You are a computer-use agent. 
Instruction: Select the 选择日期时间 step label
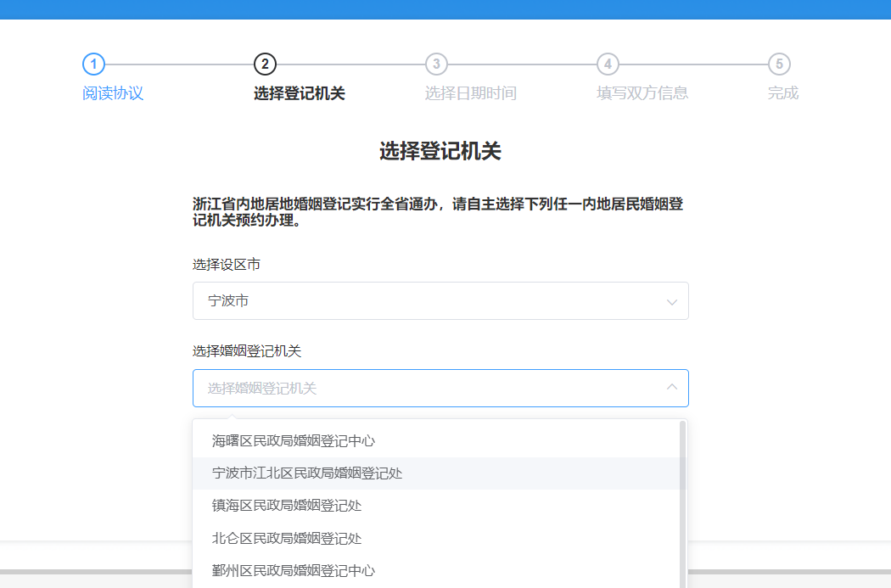pos(470,93)
